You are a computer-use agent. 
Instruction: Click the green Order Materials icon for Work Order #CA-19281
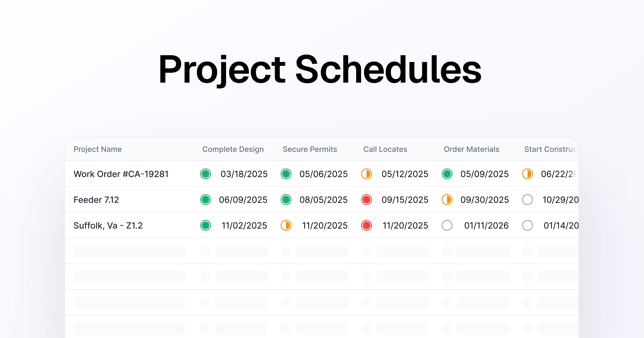(447, 174)
